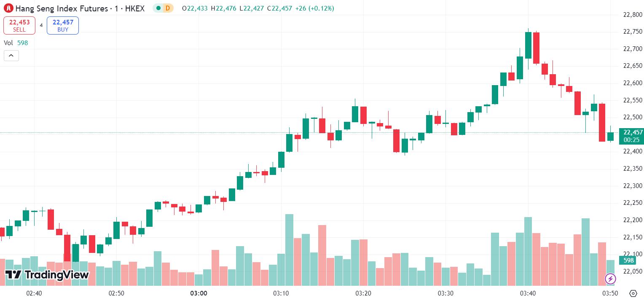Click the current price 22,457 axis label
This screenshot has width=644, height=298.
[x=631, y=132]
